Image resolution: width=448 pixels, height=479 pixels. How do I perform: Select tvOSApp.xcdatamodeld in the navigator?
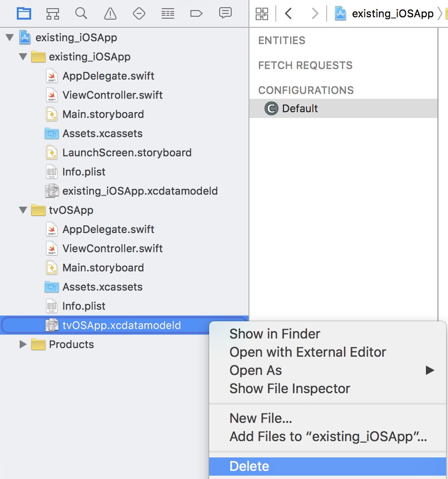122,325
